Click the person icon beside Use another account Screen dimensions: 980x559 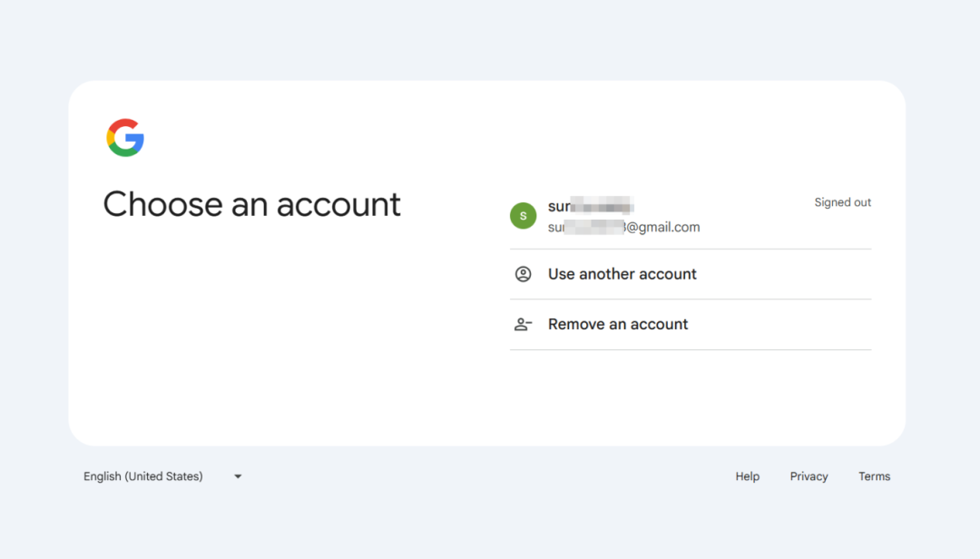(x=523, y=274)
